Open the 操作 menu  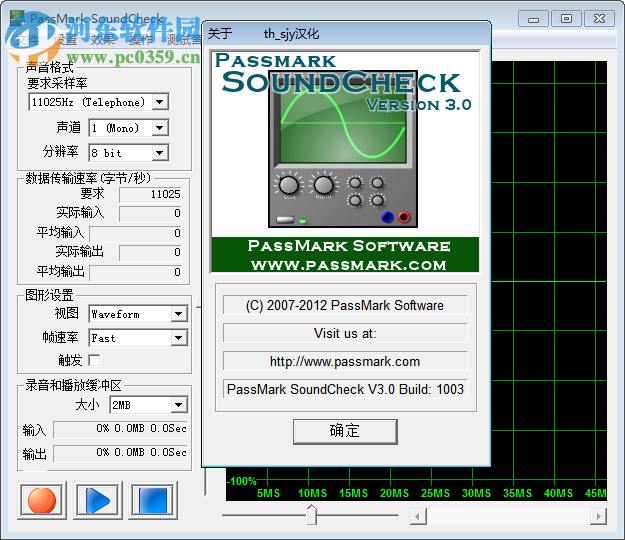[x=140, y=39]
